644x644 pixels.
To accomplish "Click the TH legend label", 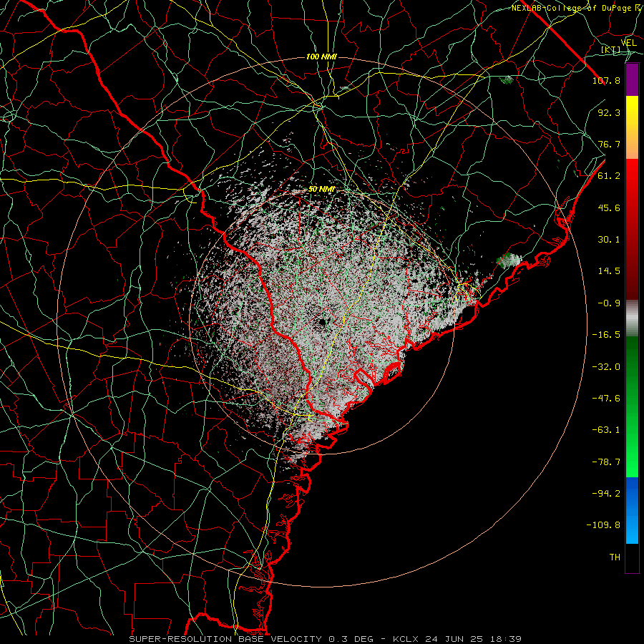I will click(615, 557).
